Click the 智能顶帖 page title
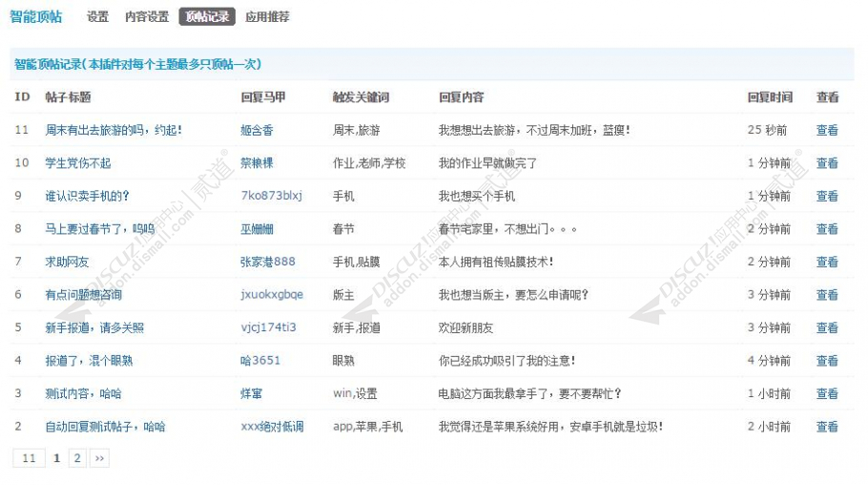Screen dimensions: 868x485 tap(36, 16)
